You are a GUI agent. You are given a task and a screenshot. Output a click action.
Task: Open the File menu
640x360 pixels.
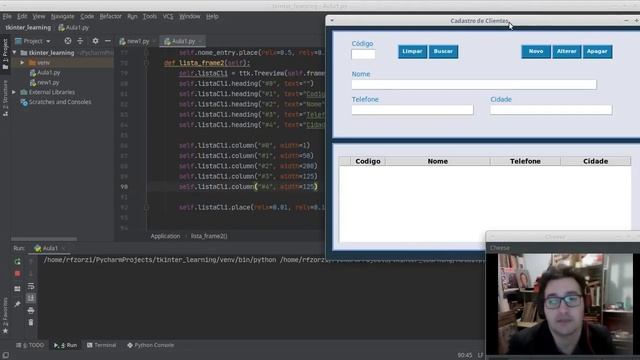point(7,16)
